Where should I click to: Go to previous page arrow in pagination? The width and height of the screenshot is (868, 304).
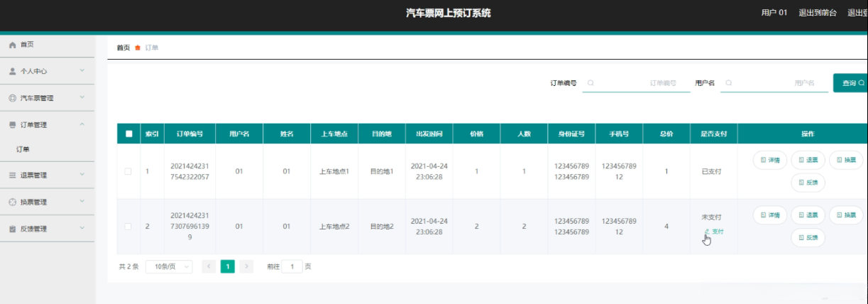(209, 266)
